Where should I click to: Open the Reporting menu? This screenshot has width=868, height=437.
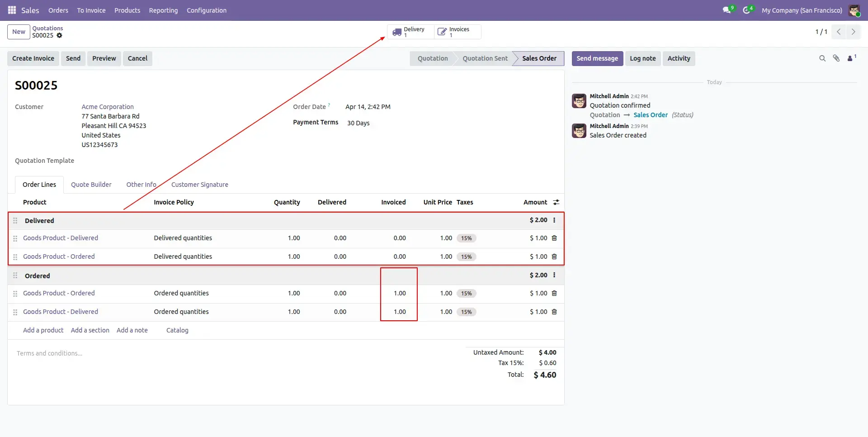click(x=163, y=10)
